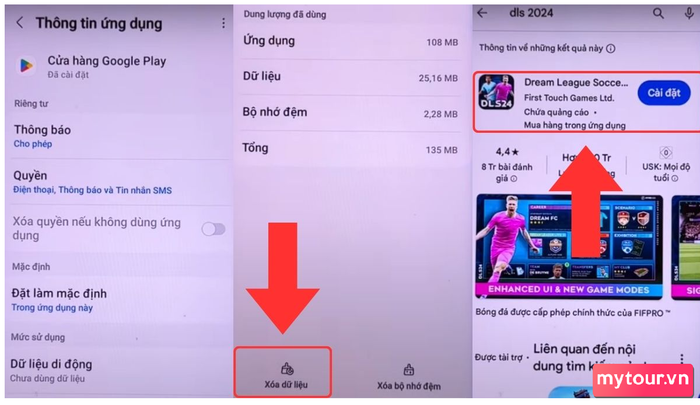Tap the 4,4 star rating info

507,166
